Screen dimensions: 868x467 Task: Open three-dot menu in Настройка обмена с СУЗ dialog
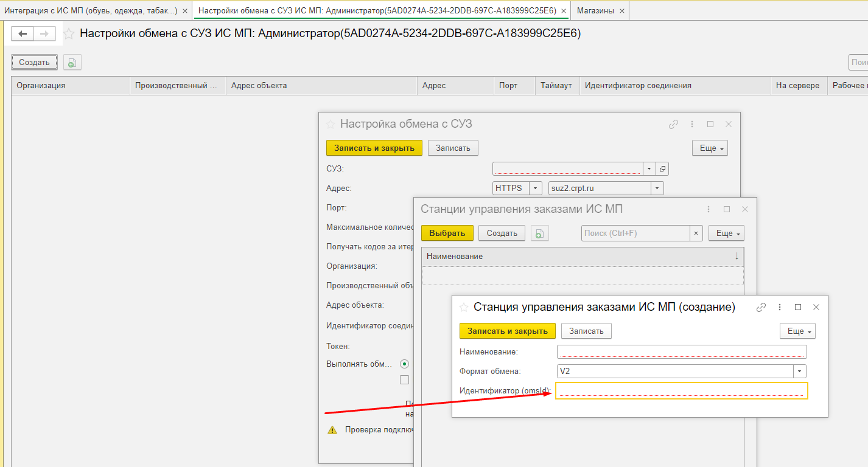click(692, 124)
